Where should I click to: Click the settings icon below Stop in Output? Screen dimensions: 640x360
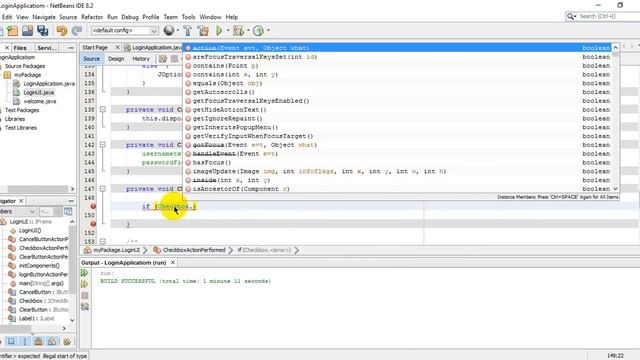[x=84, y=307]
